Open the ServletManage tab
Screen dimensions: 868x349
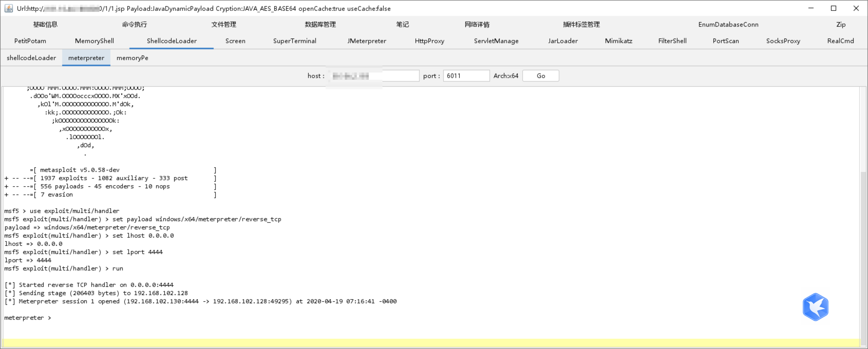coord(496,41)
